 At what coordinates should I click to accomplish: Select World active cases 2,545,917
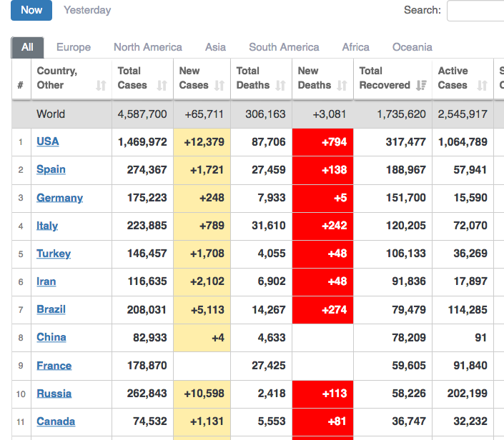[x=463, y=114]
